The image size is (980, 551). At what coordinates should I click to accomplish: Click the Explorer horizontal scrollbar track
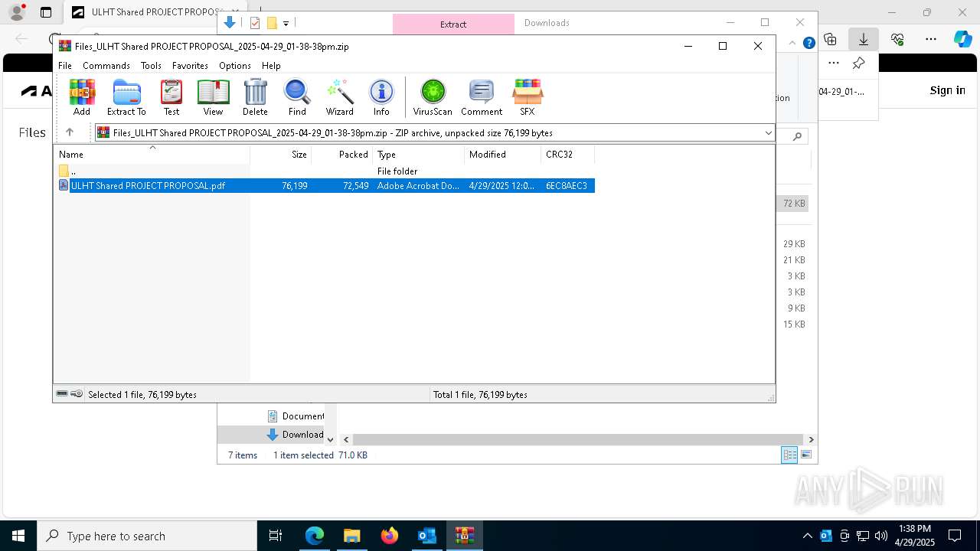578,439
